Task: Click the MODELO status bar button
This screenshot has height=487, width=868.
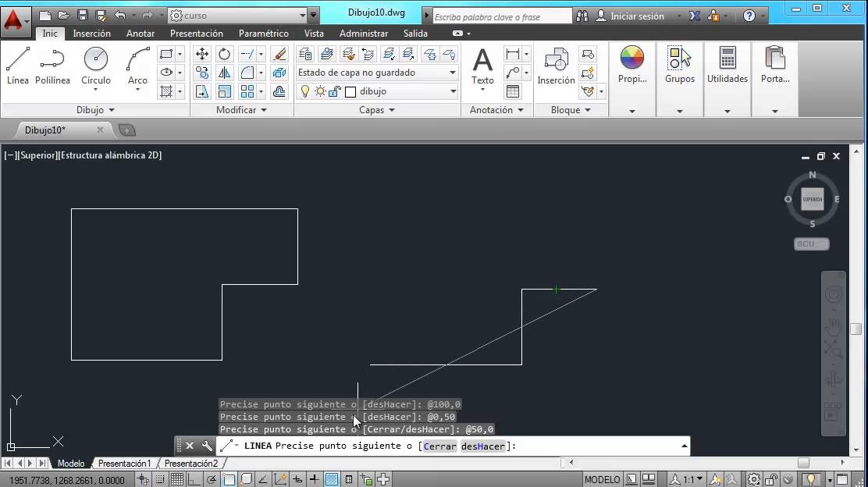Action: 603,480
